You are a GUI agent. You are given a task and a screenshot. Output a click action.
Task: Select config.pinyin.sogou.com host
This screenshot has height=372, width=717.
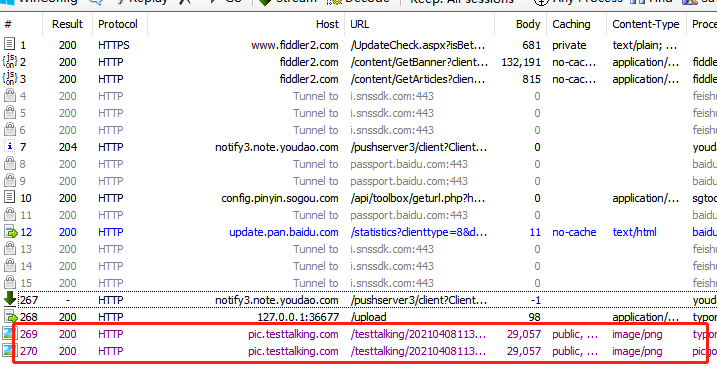[280, 198]
